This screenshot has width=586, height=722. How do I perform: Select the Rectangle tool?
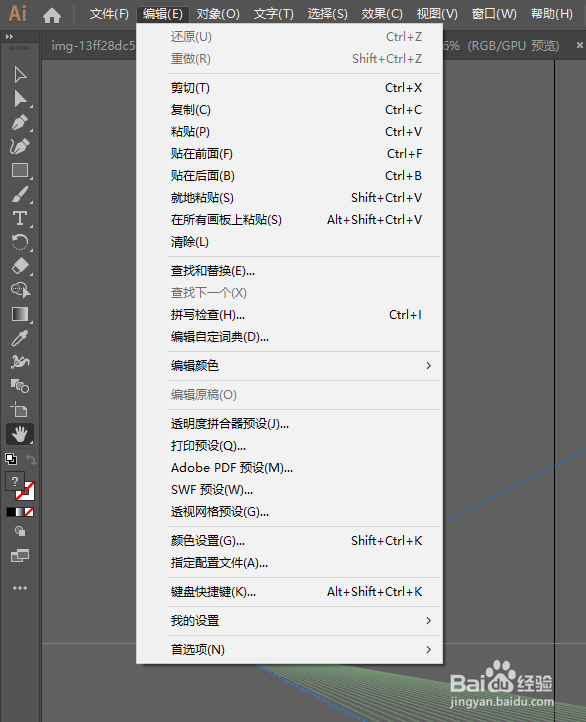click(20, 170)
